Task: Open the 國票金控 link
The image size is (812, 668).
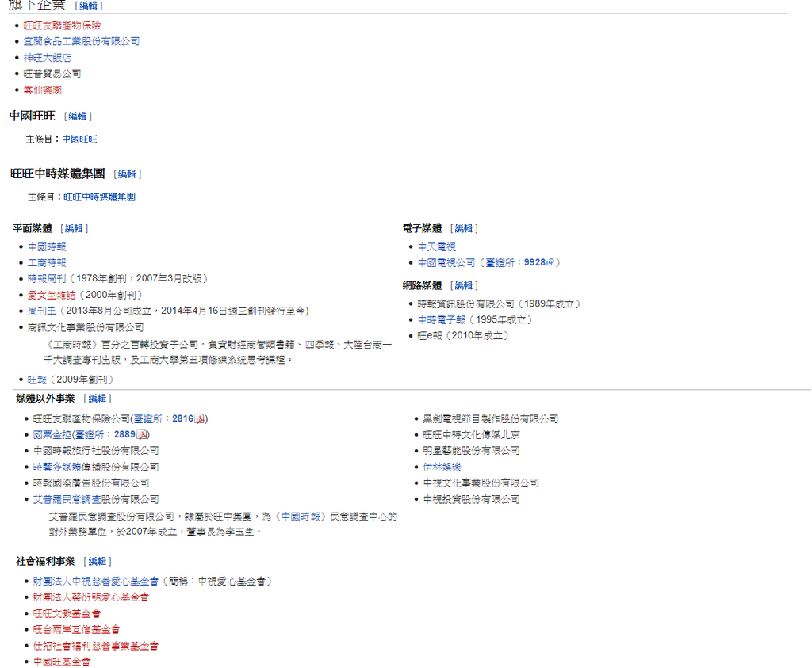Action: (52, 435)
